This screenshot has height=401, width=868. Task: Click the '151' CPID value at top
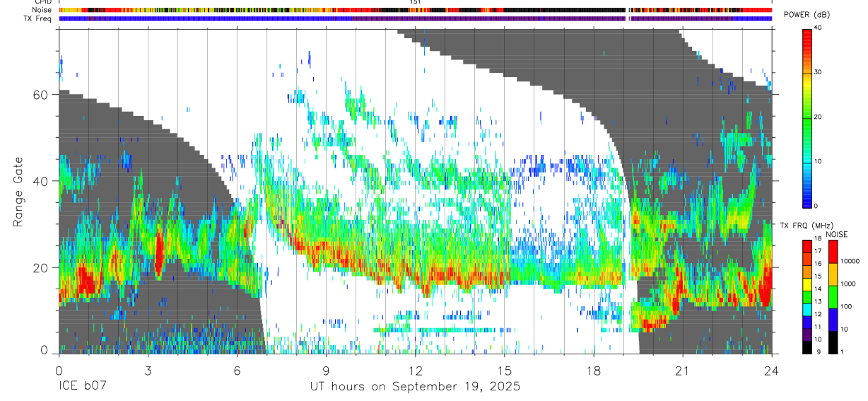point(415,2)
